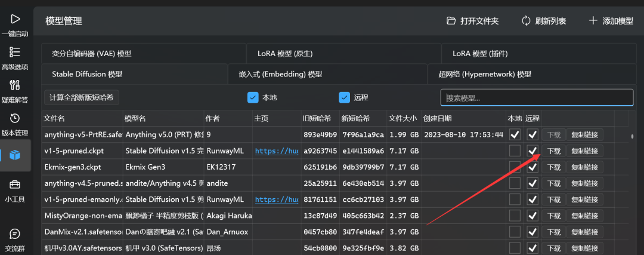This screenshot has height=255, width=644.
Task: Toggle remote checkbox for Ekmix-gen3.ckpt row
Action: (532, 167)
